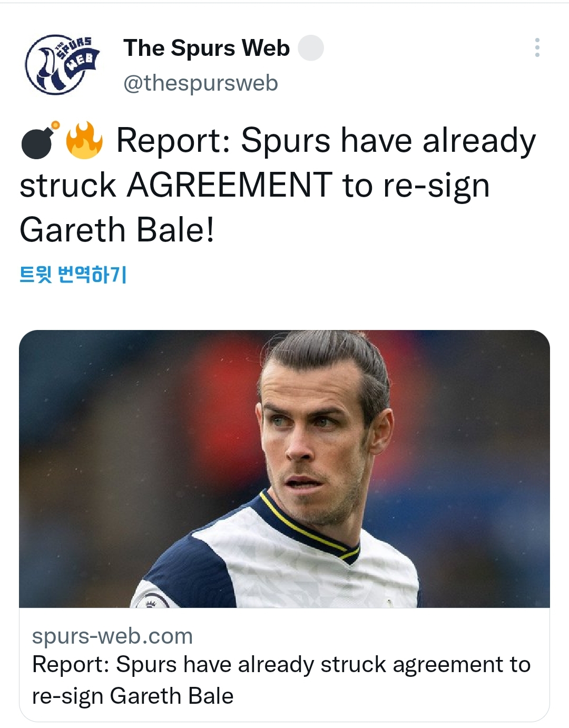Click the 'to re-sign' phrase in the tweet

pyautogui.click(x=416, y=186)
